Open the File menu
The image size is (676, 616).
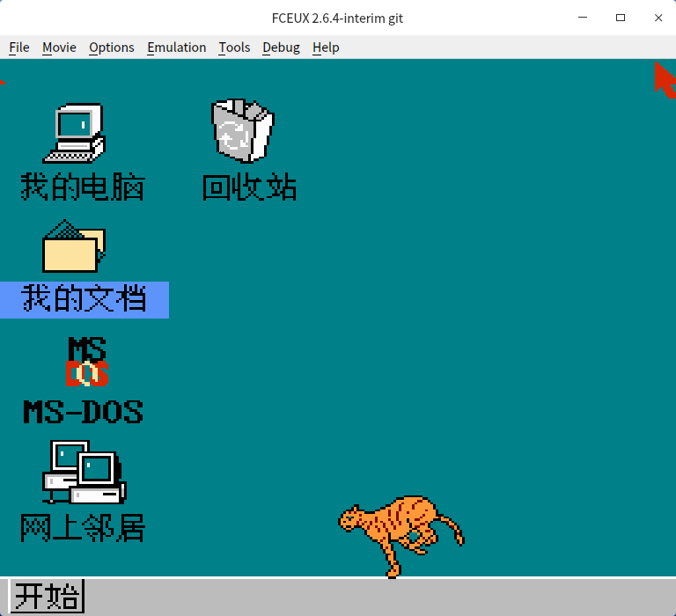19,48
